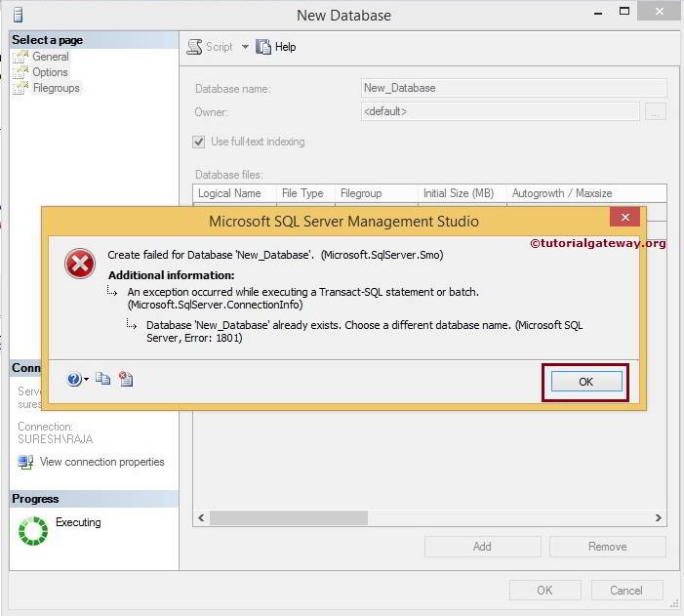This screenshot has height=616, width=684.
Task: Click the Filegroups page icon
Action: pyautogui.click(x=20, y=88)
